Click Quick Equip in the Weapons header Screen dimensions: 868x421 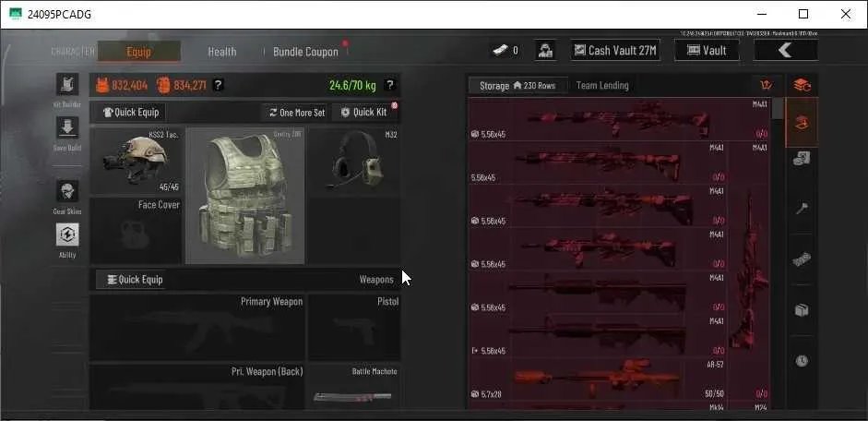[x=133, y=280]
